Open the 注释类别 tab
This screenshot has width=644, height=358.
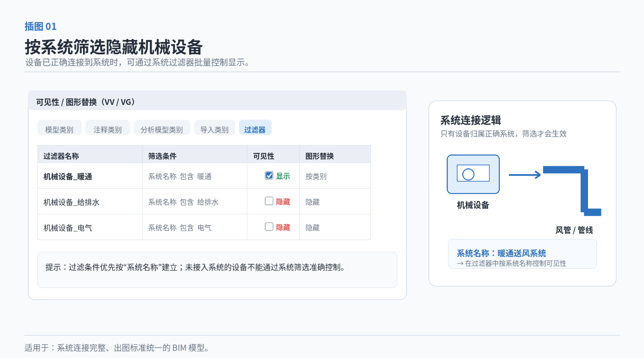click(108, 128)
